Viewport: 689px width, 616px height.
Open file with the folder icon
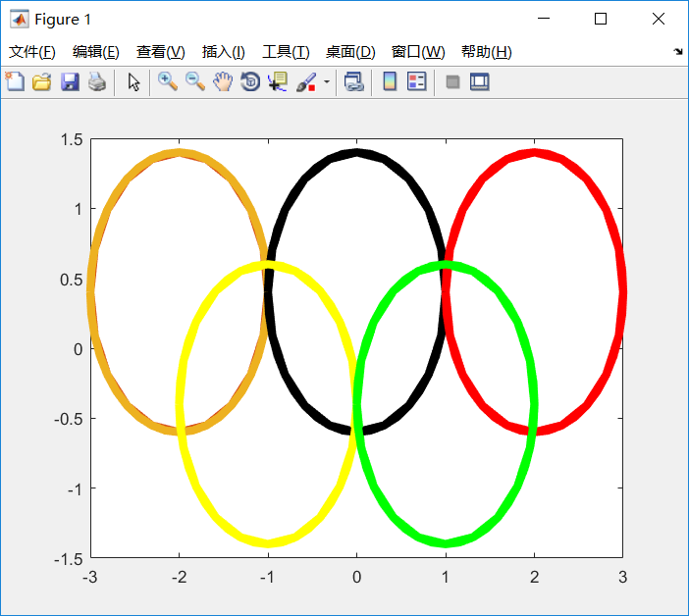42,81
